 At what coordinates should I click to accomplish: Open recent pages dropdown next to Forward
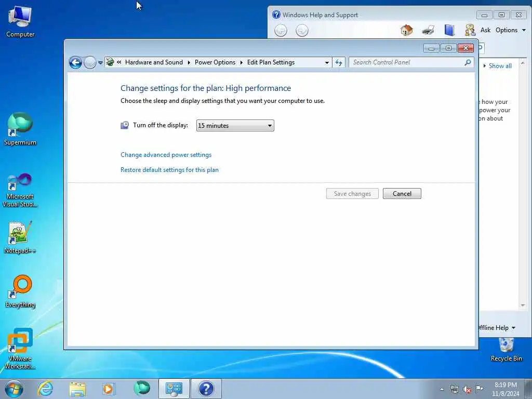click(x=100, y=63)
